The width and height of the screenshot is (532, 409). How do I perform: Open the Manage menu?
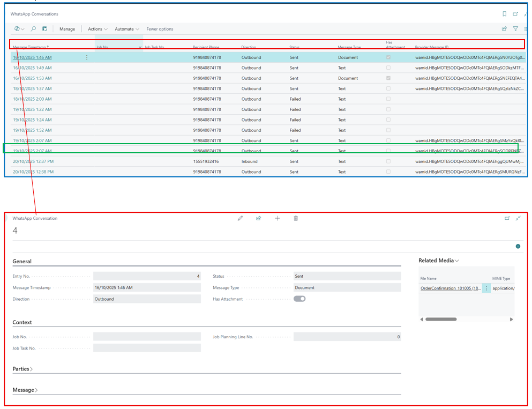click(67, 29)
